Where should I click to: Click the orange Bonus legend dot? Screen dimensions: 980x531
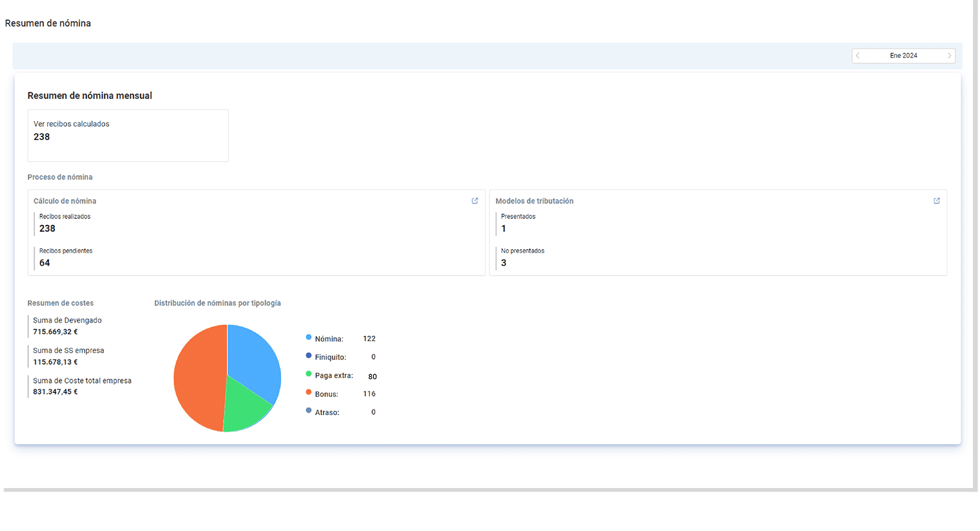click(x=309, y=392)
